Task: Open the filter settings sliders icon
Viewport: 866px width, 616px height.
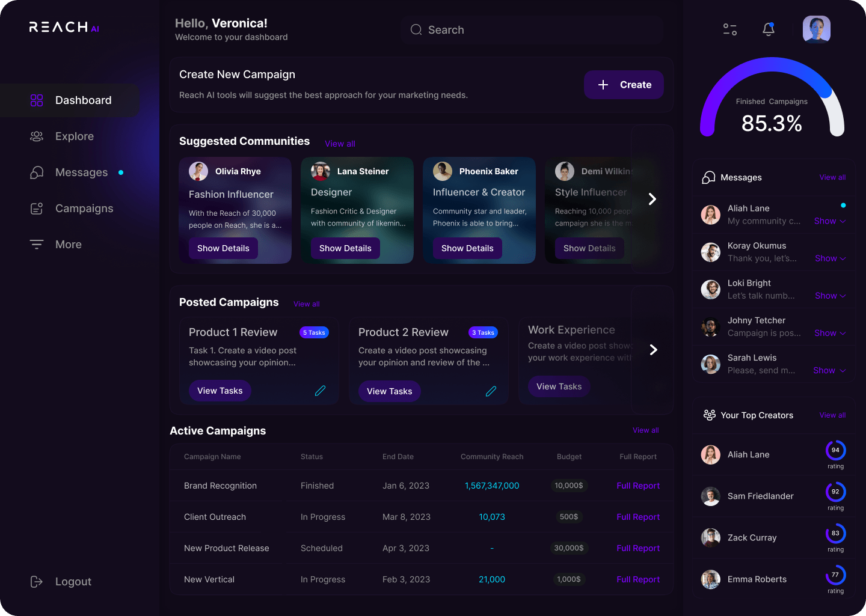Action: point(730,29)
